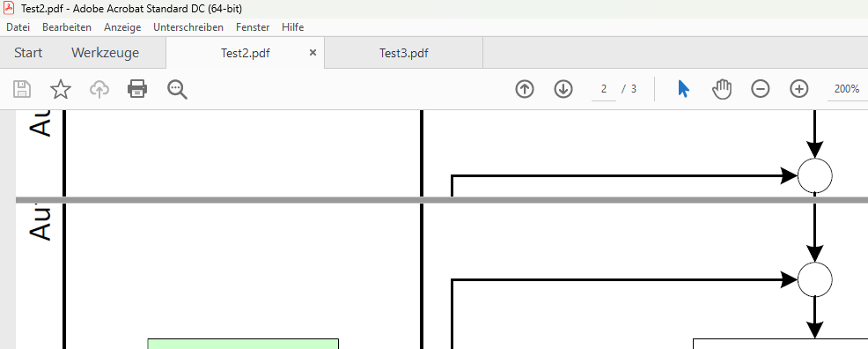Open the Fenster menu
This screenshot has width=868, height=349.
pyautogui.click(x=253, y=27)
